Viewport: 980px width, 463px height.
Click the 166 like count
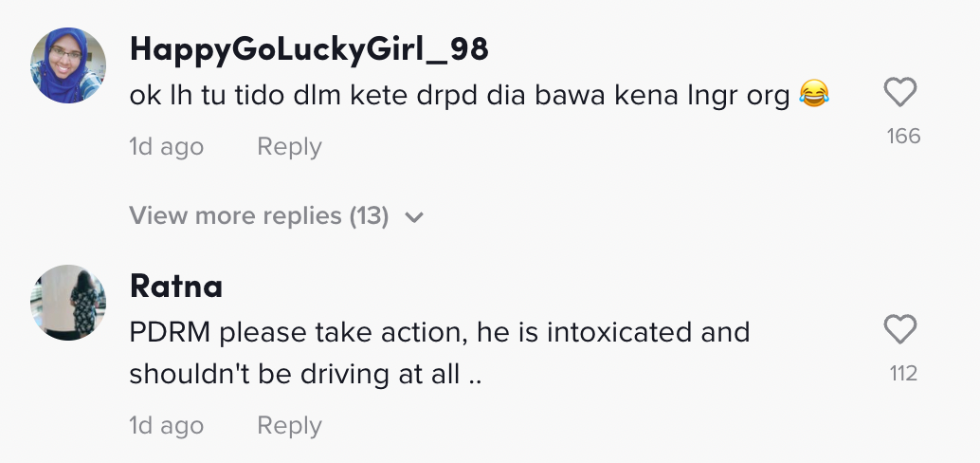pyautogui.click(x=903, y=137)
